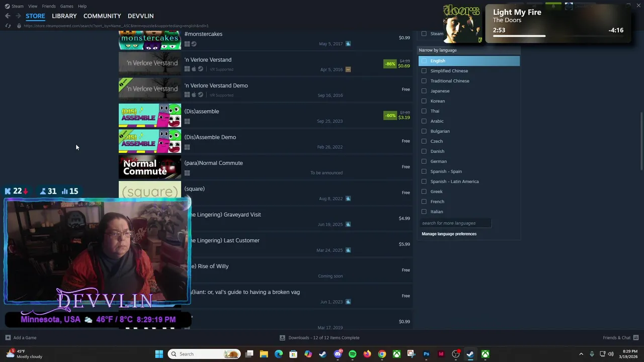Viewport: 644px width, 362px height.
Task: Open the 'n Verlore Verstand Demo title
Action: tap(216, 85)
